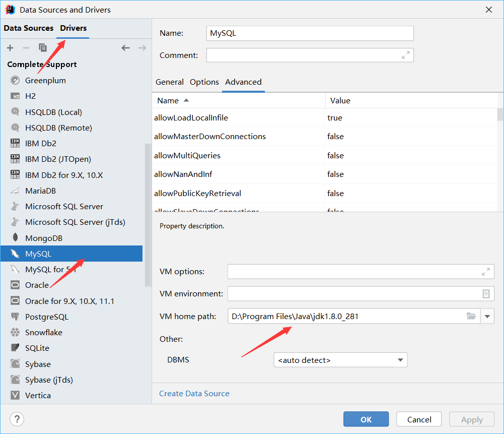Select the MySQL for 5.1 driver
The image size is (504, 434).
pyautogui.click(x=71, y=270)
